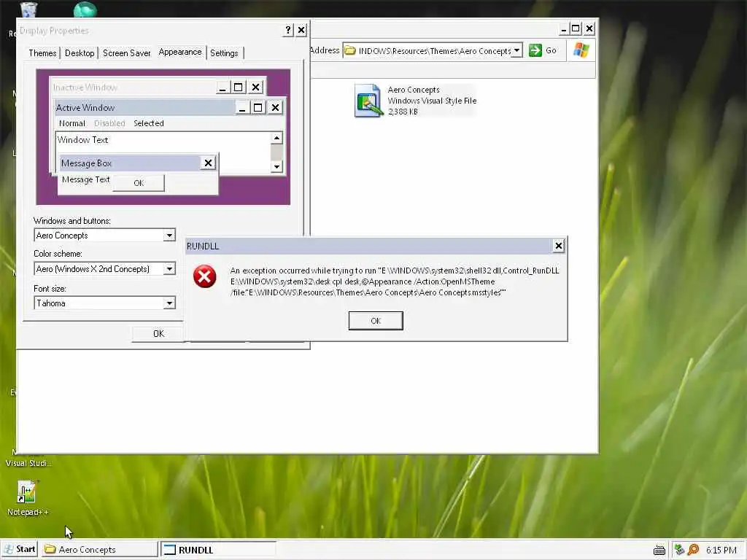Click the preview Active Window maximize button

(258, 108)
